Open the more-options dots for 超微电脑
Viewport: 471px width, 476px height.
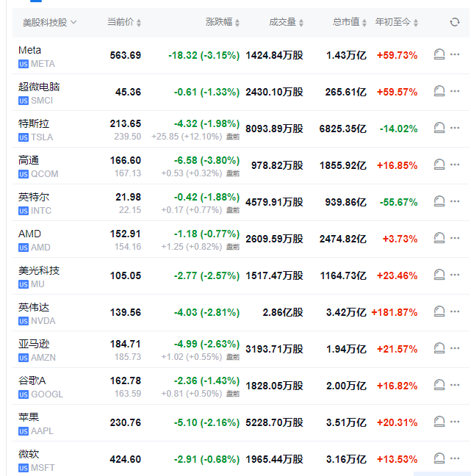[455, 91]
